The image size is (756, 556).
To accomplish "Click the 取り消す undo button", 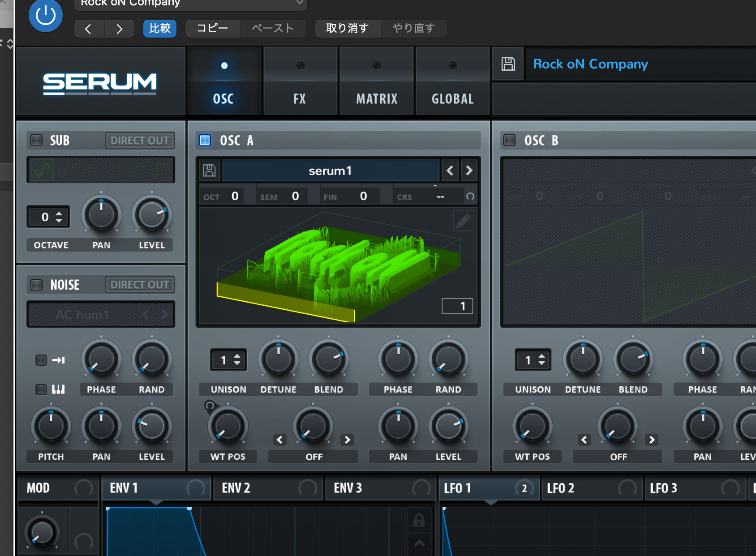I will coord(348,29).
